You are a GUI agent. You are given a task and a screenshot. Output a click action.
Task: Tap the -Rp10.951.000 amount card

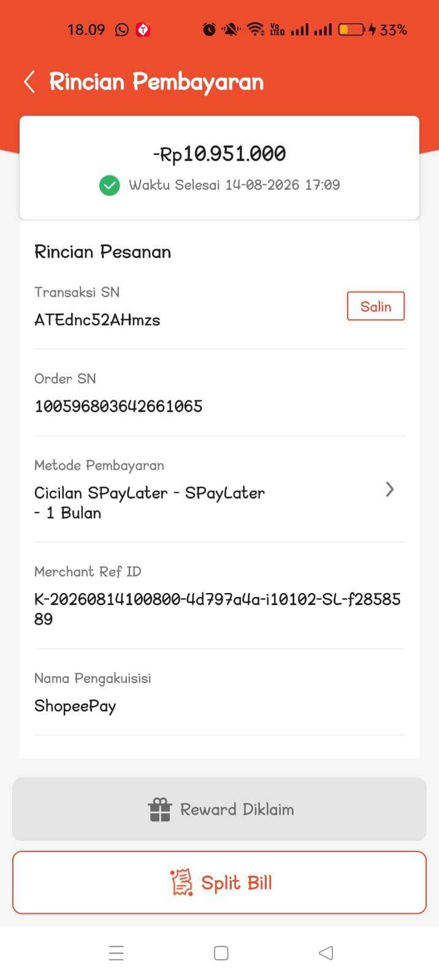pyautogui.click(x=219, y=167)
